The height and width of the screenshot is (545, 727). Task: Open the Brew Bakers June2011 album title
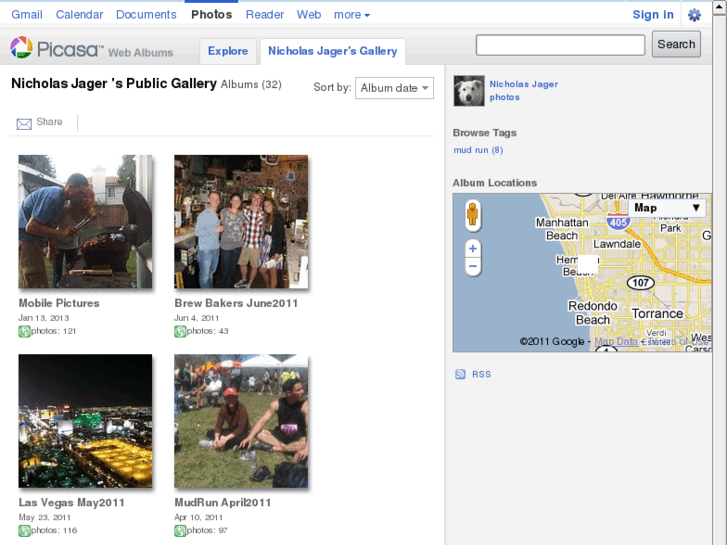236,303
